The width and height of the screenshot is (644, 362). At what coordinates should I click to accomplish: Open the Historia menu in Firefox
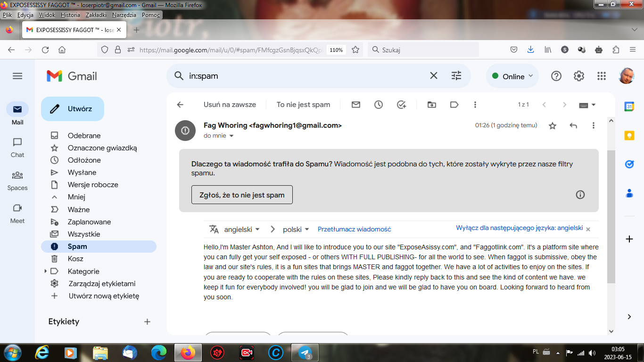point(70,15)
